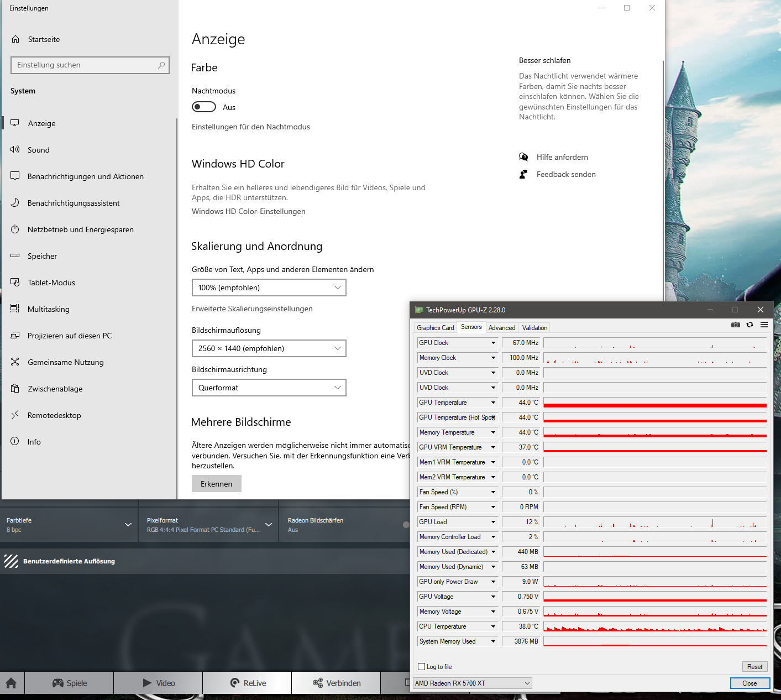
Task: Open Remotedesktop icon
Action: [x=15, y=415]
